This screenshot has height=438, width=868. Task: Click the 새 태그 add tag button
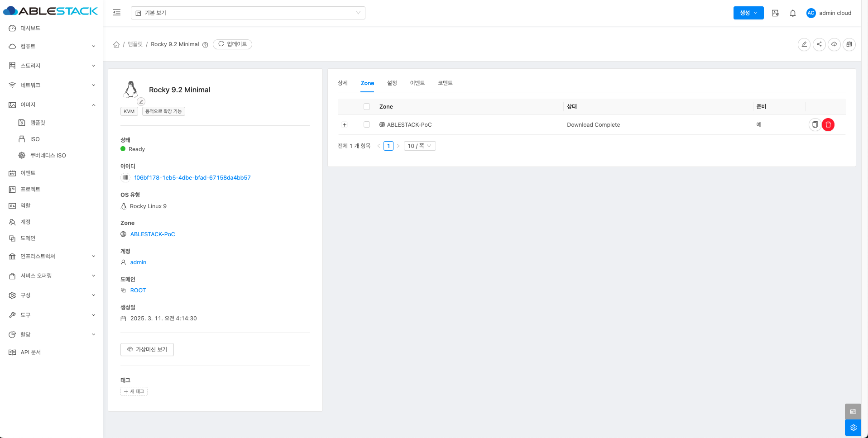134,391
